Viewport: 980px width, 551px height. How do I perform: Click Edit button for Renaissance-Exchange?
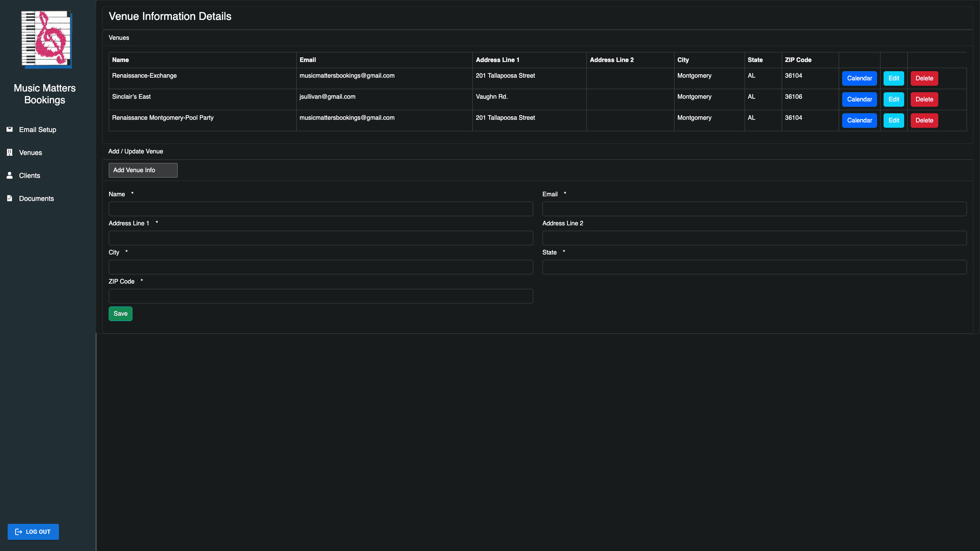[894, 78]
